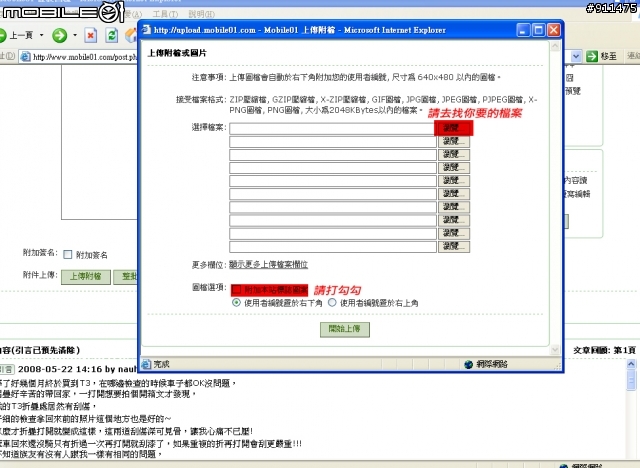Open the 說明(H) menu
Image resolution: width=640 pixels, height=468 pixels.
click(x=202, y=14)
